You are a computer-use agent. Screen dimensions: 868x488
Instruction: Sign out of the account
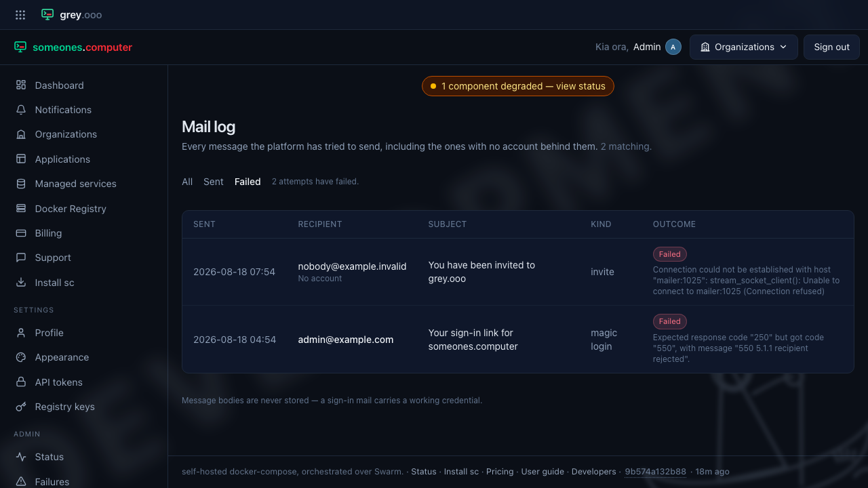point(832,47)
